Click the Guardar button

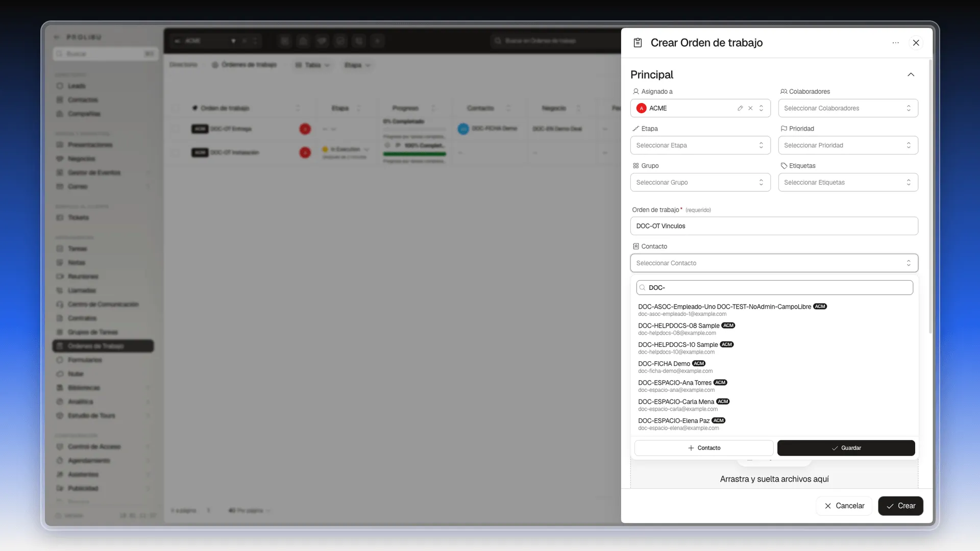[846, 448]
